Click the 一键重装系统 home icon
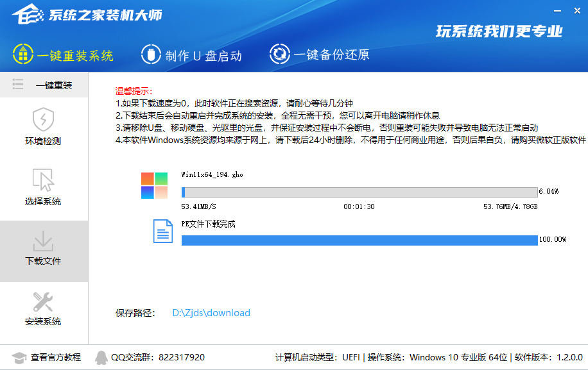 [x=24, y=55]
